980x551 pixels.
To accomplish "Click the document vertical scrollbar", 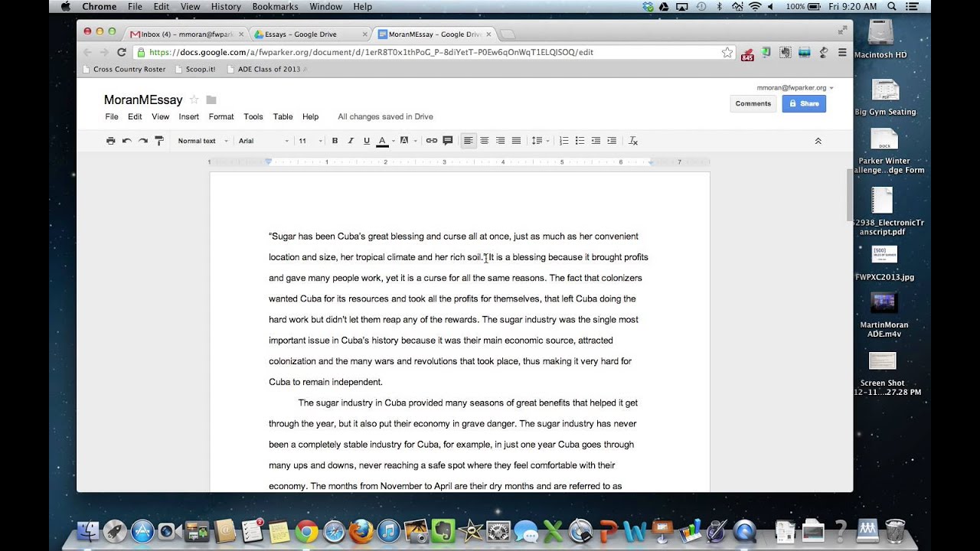I will [x=849, y=194].
